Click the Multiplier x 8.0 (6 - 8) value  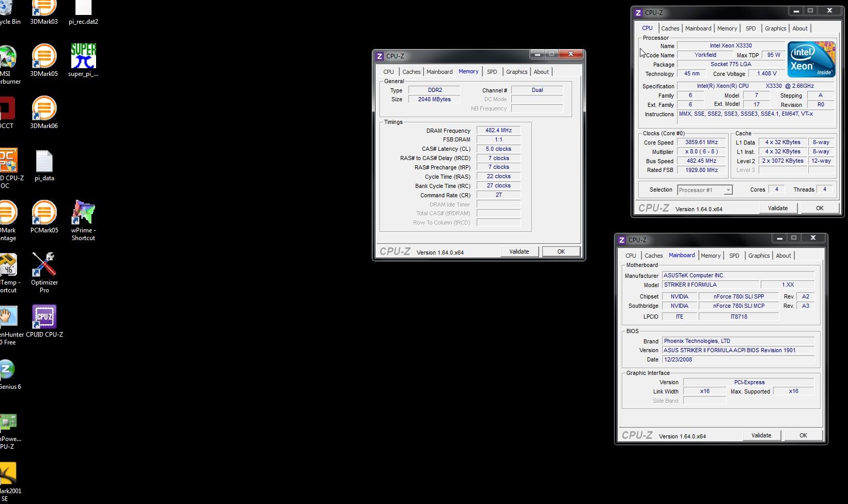701,151
